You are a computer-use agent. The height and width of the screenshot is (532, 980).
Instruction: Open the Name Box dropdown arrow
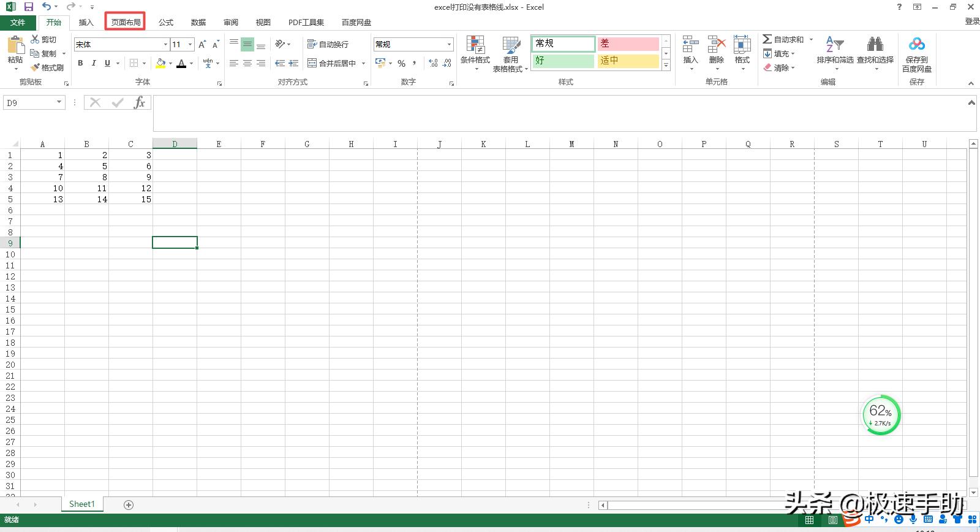(59, 102)
